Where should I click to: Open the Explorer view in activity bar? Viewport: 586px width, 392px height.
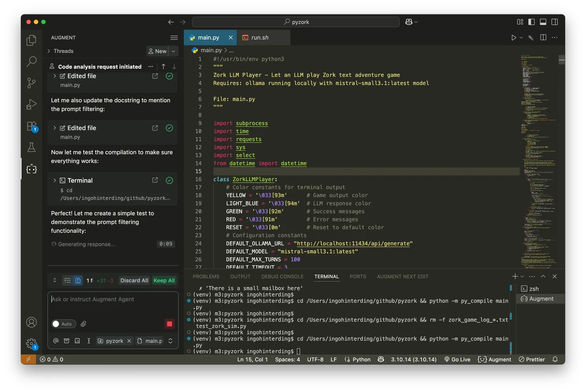pyautogui.click(x=32, y=40)
